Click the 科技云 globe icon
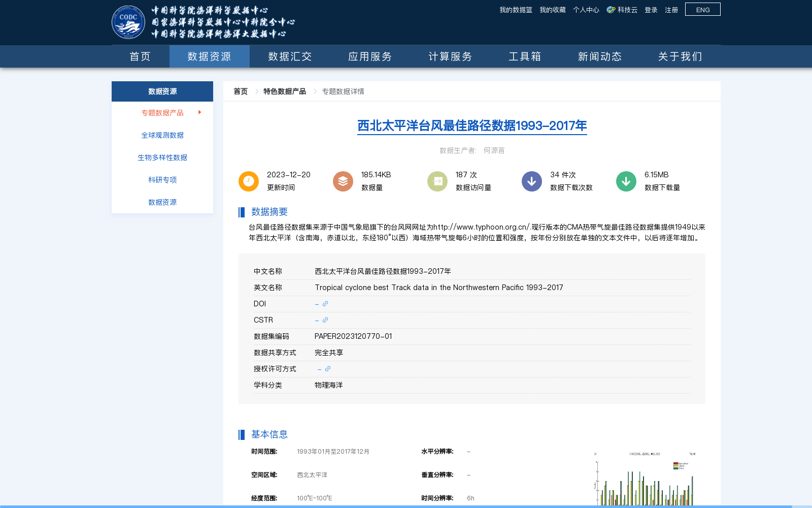 click(611, 9)
